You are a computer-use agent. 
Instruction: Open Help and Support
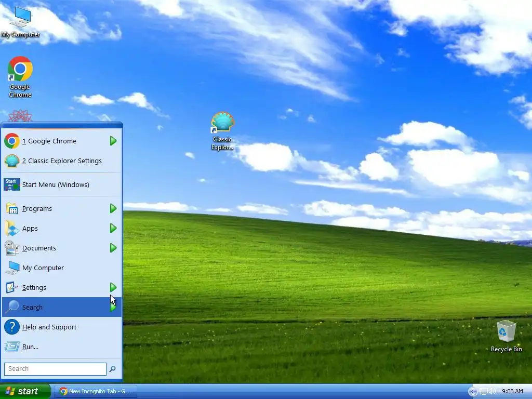(x=62, y=327)
